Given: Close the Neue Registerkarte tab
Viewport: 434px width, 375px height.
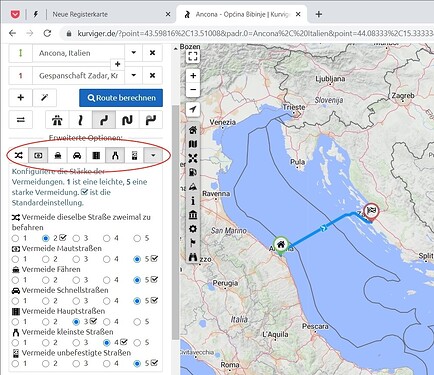Looking at the screenshot, I should click(x=168, y=14).
